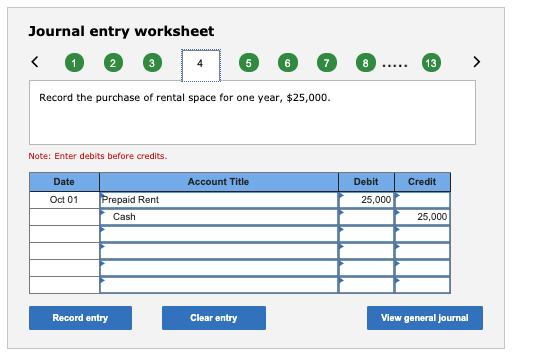Select the fourth row credit cell
This screenshot has width=548, height=361.
(423, 251)
